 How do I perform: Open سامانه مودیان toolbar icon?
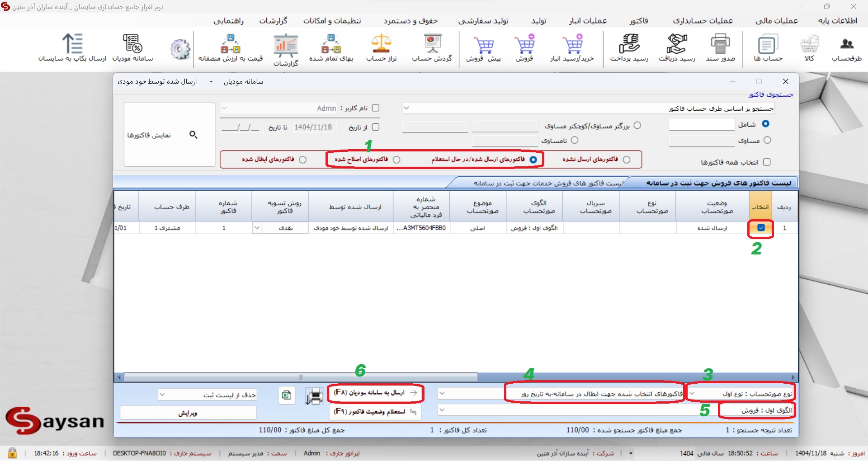[x=133, y=48]
